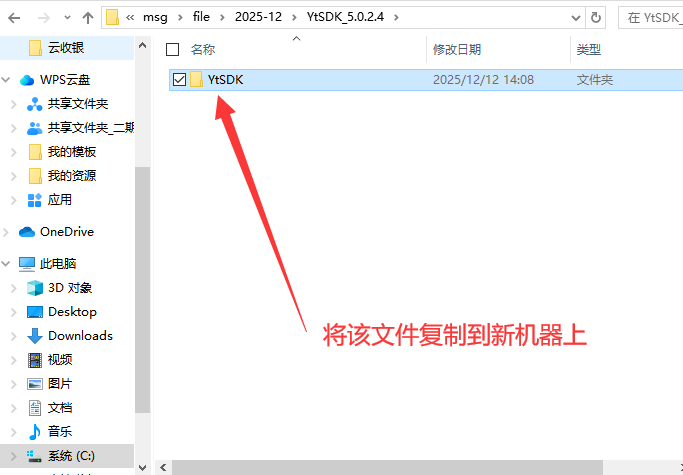Click the Refresh icon in address bar
Screen dimensions: 683x475
(x=596, y=17)
